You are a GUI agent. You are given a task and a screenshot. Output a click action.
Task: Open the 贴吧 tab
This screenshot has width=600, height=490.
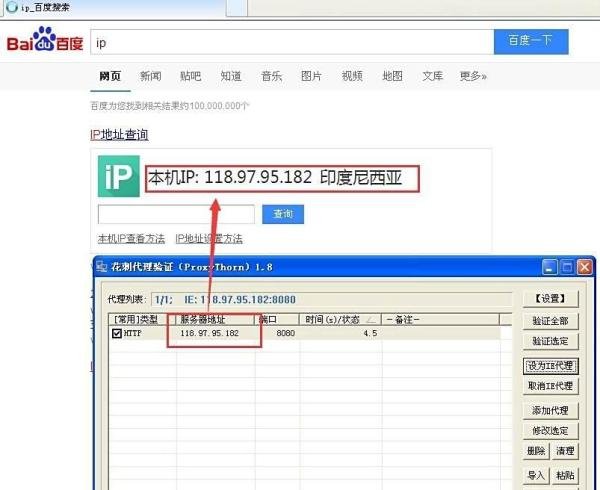[x=191, y=76]
